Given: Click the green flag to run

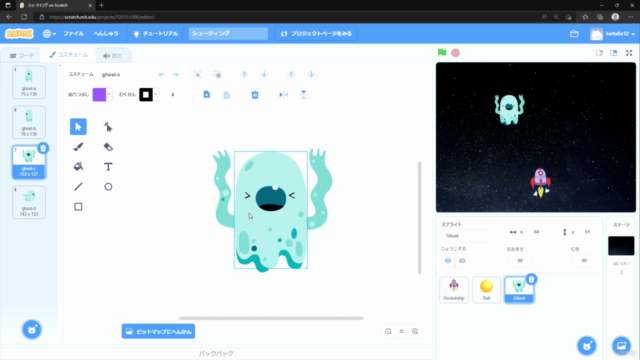Looking at the screenshot, I should [442, 53].
